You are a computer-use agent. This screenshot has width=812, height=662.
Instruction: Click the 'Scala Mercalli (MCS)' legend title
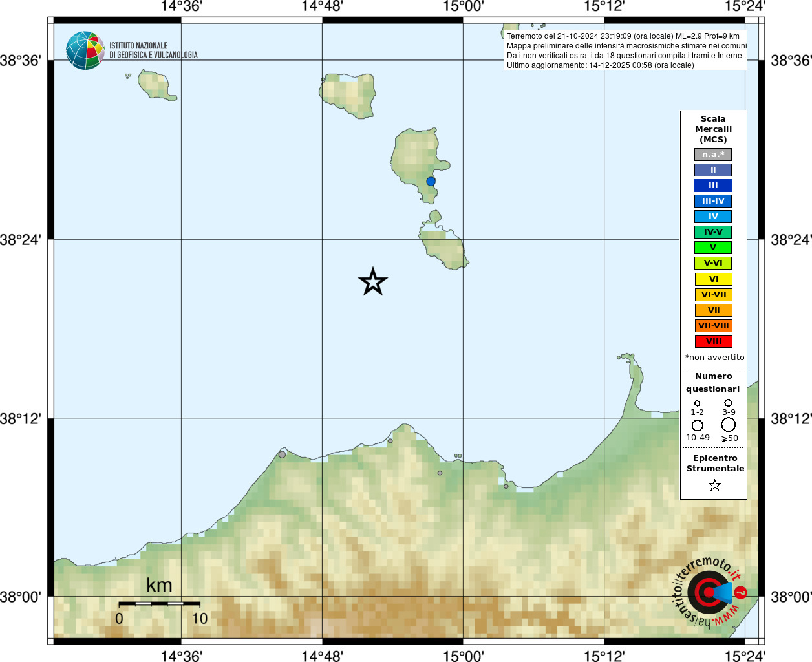(x=713, y=129)
